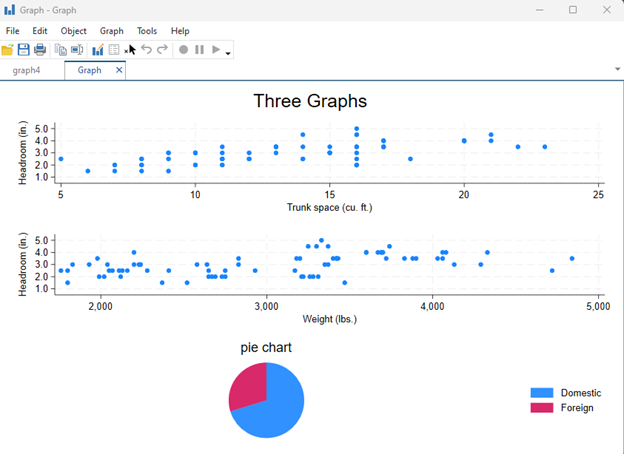624x454 pixels.
Task: Close the Graph window
Action: (x=606, y=10)
